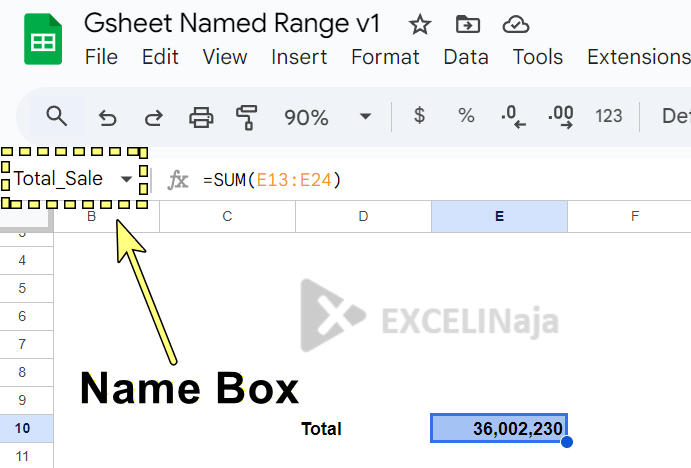Select column D header
Image resolution: width=691 pixels, height=468 pixels.
coord(363,216)
